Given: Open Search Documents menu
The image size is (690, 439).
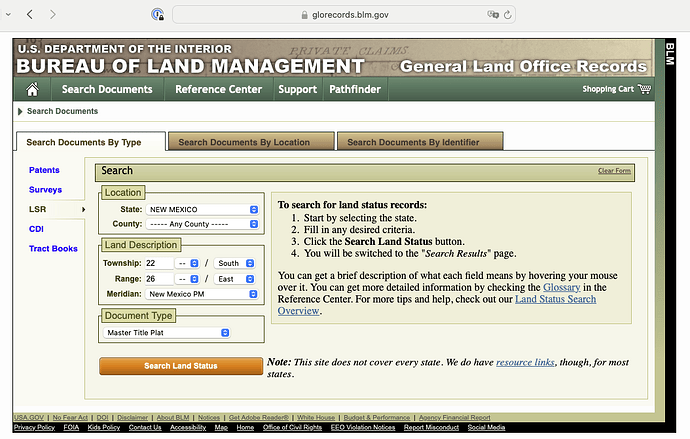Looking at the screenshot, I should [x=107, y=89].
